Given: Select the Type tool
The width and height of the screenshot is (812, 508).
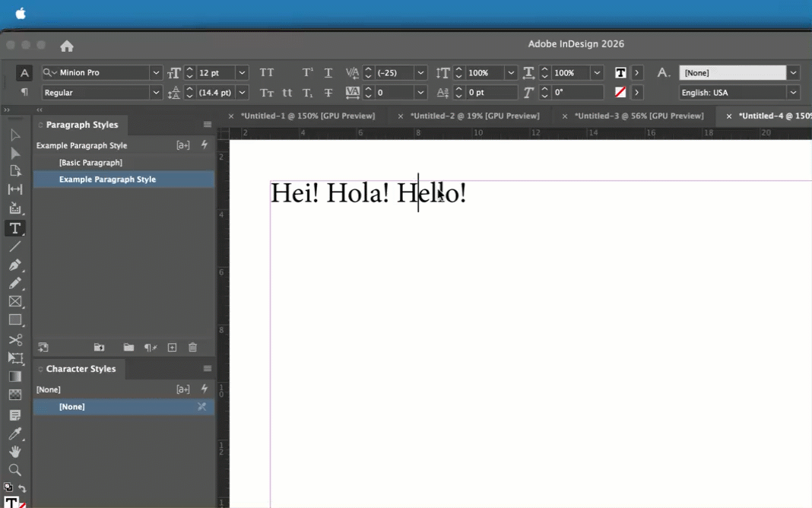Looking at the screenshot, I should (x=15, y=228).
